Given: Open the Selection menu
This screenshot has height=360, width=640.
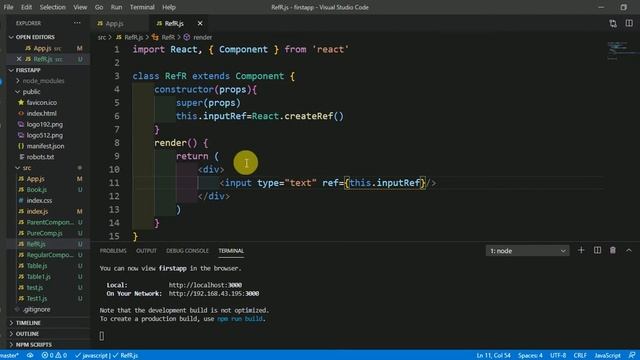Looking at the screenshot, I should point(53,7).
